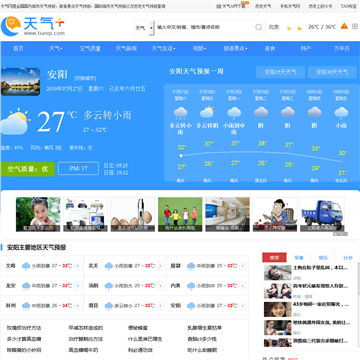Click the rain icon in the 北关 row

click(109, 266)
